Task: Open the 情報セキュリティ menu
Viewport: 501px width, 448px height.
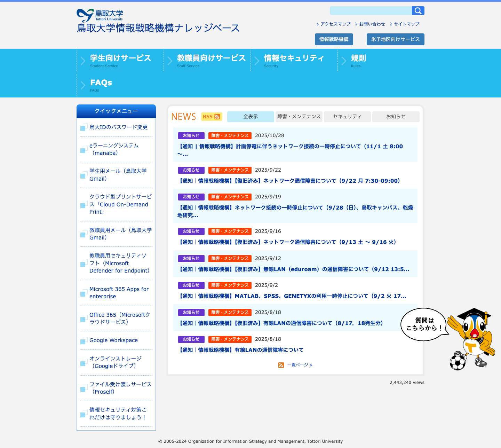Action: [x=293, y=58]
